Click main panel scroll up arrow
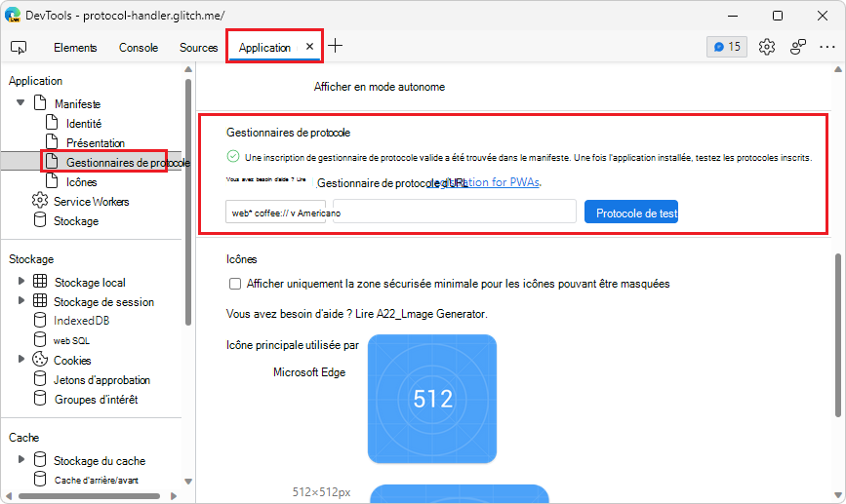This screenshot has height=504, width=846. tap(838, 69)
